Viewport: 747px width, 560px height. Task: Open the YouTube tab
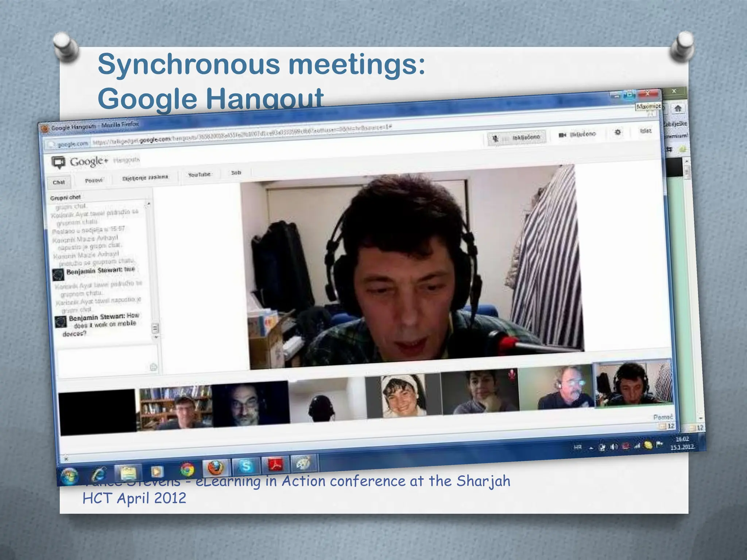coord(199,175)
